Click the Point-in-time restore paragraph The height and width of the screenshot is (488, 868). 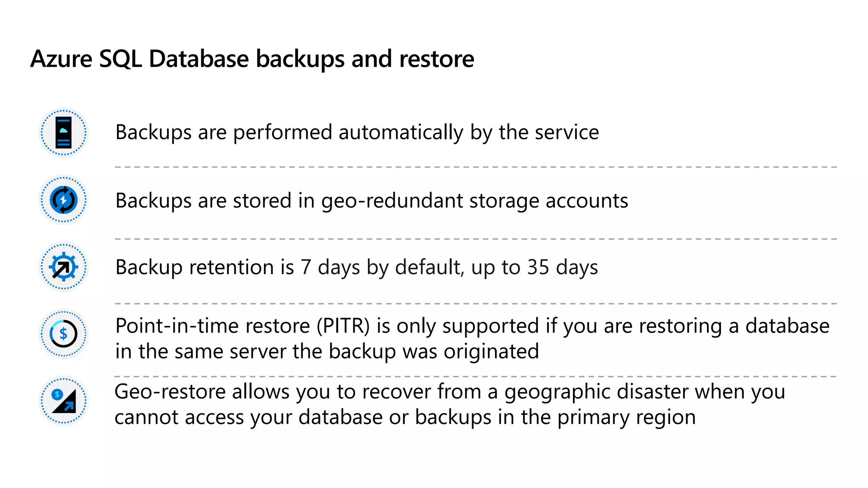472,338
